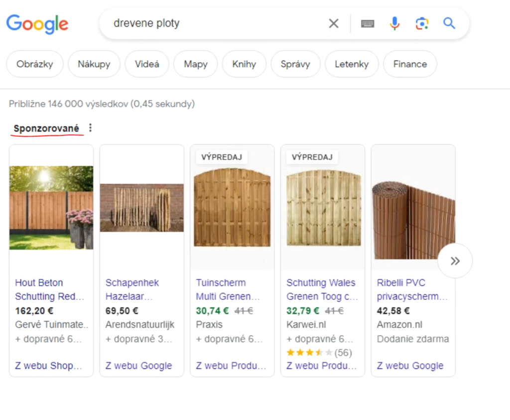Viewport: 510px width, 420px height.
Task: Open the Schutting Wales Grenen product image
Action: pos(324,208)
